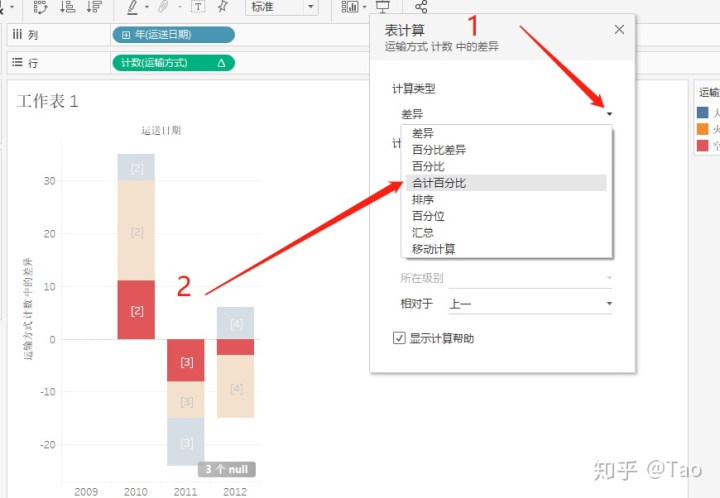Click the 年(运送日期) column pill
720x498 pixels.
pyautogui.click(x=174, y=35)
